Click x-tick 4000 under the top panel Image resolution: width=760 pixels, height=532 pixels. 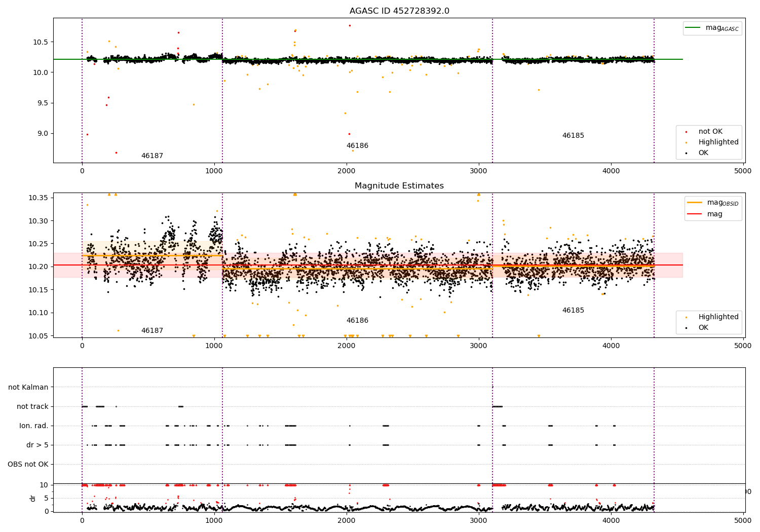tap(611, 171)
